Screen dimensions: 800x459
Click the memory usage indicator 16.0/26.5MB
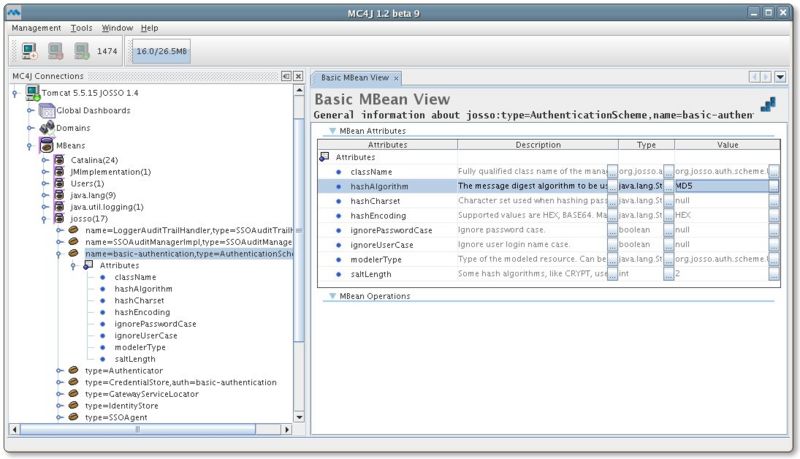pyautogui.click(x=161, y=51)
